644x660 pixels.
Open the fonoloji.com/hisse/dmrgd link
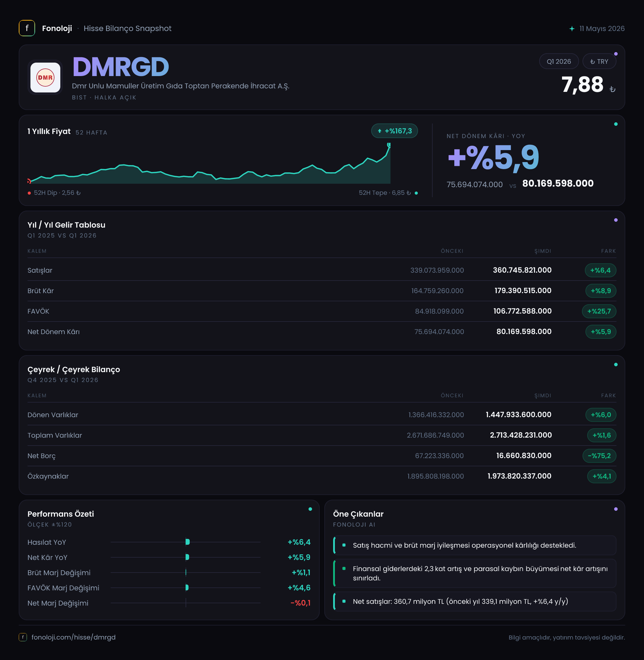click(x=73, y=637)
